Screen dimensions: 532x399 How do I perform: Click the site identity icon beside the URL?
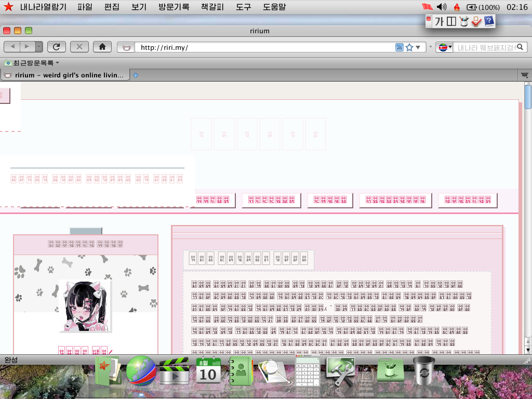point(126,47)
